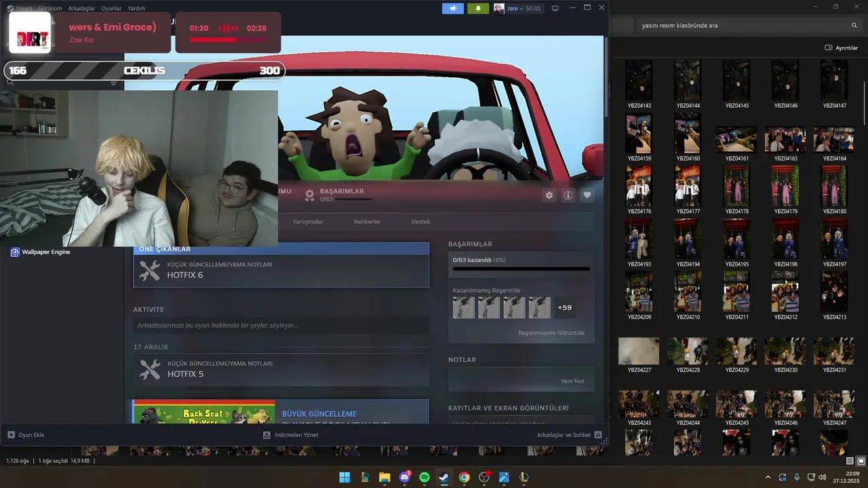Open Photos app from the taskbar
Screen dimensions: 868x488
pos(504,477)
